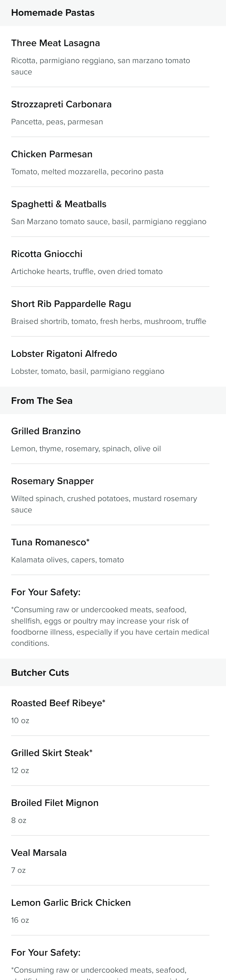This screenshot has height=980, width=226.
Task: Select Veal Marsala dish
Action: tap(110, 860)
